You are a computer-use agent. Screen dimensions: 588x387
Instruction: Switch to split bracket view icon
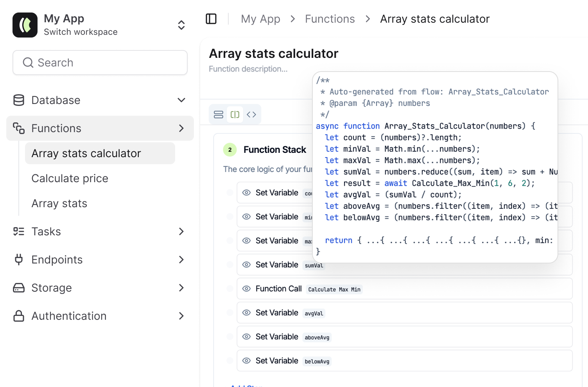point(235,115)
